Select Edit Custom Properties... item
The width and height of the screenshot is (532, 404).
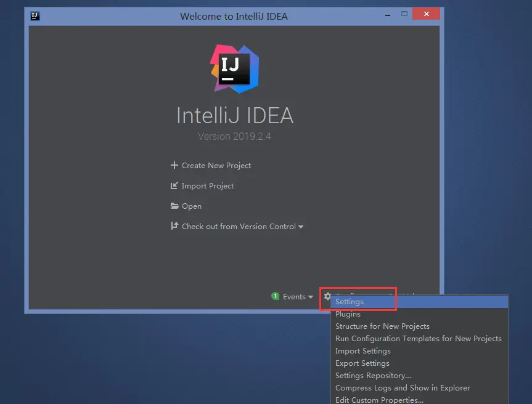419,399
